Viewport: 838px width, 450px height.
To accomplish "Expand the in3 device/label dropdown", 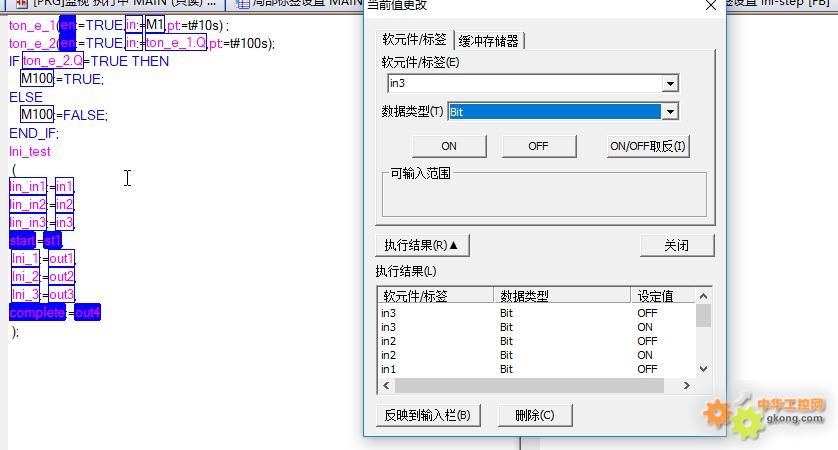I will [x=670, y=84].
